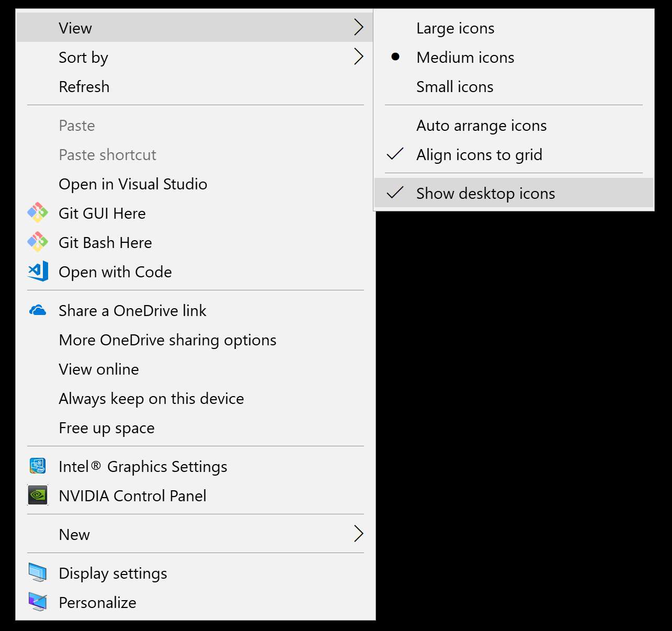Select Open in Visual Studio
The width and height of the screenshot is (672, 631).
point(133,184)
